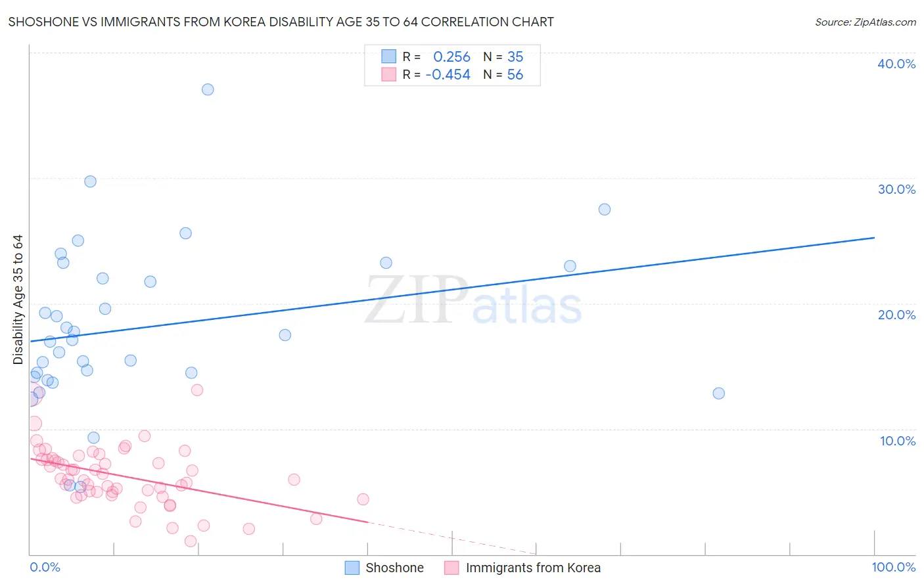The height and width of the screenshot is (586, 924).
Task: Click the Immigrants from Korea pink swatch
Action: click(x=451, y=568)
